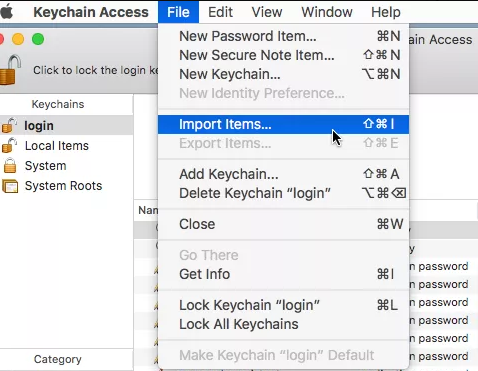Screen dimensions: 478x371
Task: Open the Window menu in menu bar
Action: click(x=327, y=12)
